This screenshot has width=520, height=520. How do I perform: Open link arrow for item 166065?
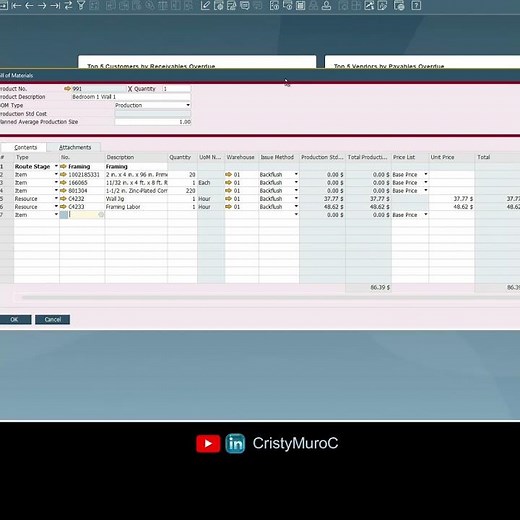(63, 183)
